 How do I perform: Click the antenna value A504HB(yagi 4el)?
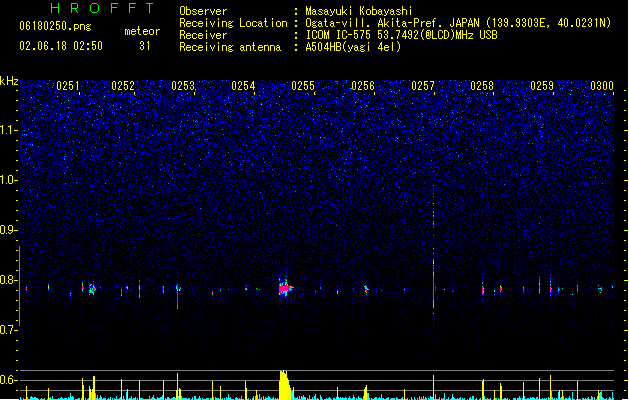353,47
